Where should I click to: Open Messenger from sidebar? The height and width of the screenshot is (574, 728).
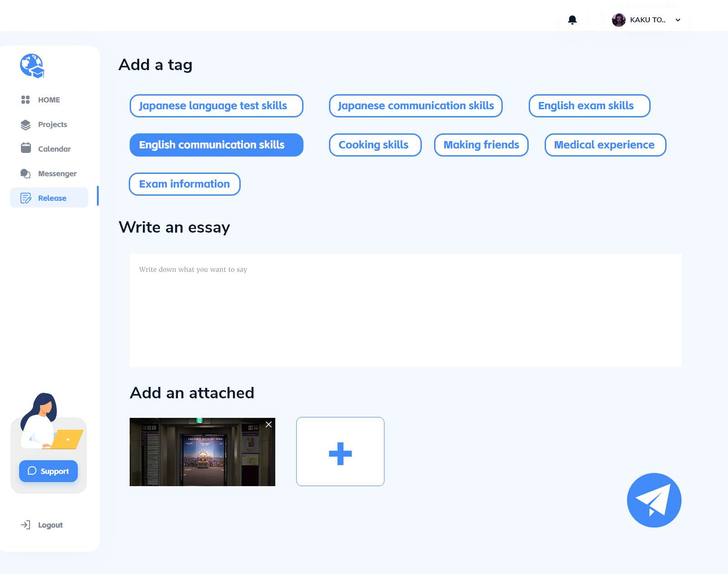(57, 173)
